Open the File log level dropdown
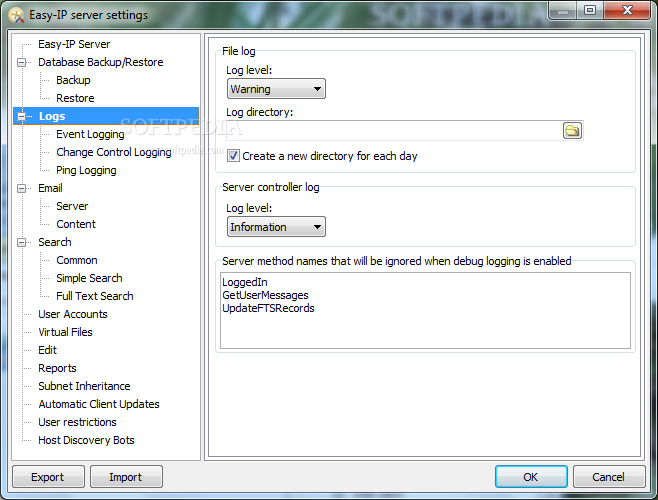Image resolution: width=658 pixels, height=500 pixels. [x=276, y=89]
